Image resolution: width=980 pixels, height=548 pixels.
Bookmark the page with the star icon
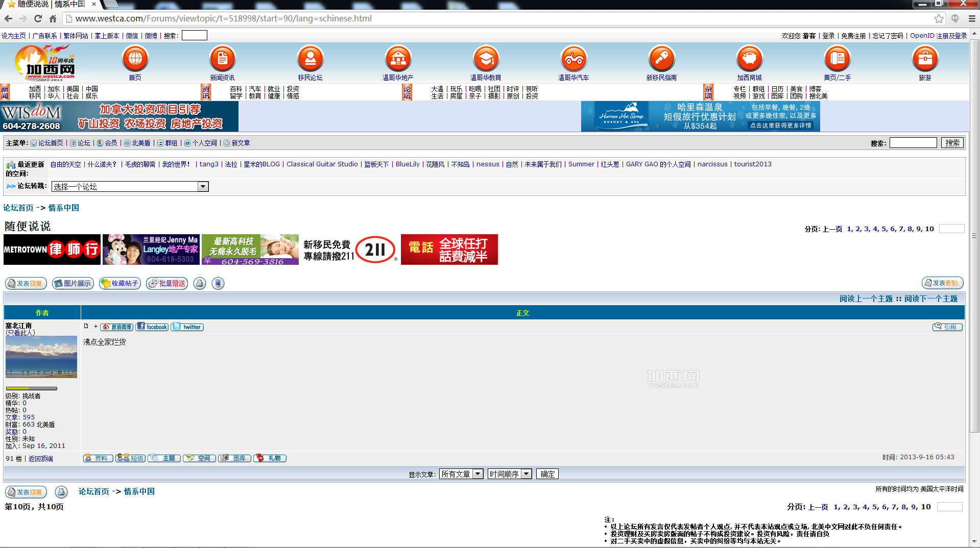[x=939, y=18]
